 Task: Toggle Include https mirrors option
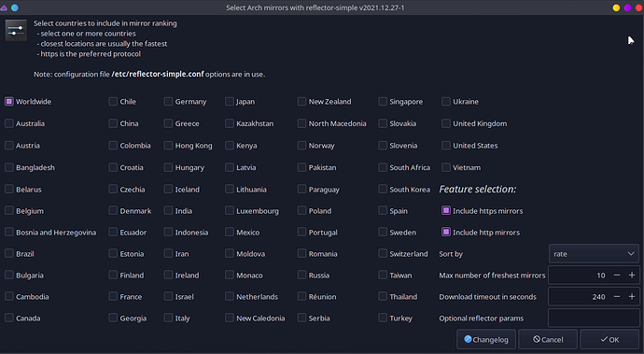click(x=445, y=210)
